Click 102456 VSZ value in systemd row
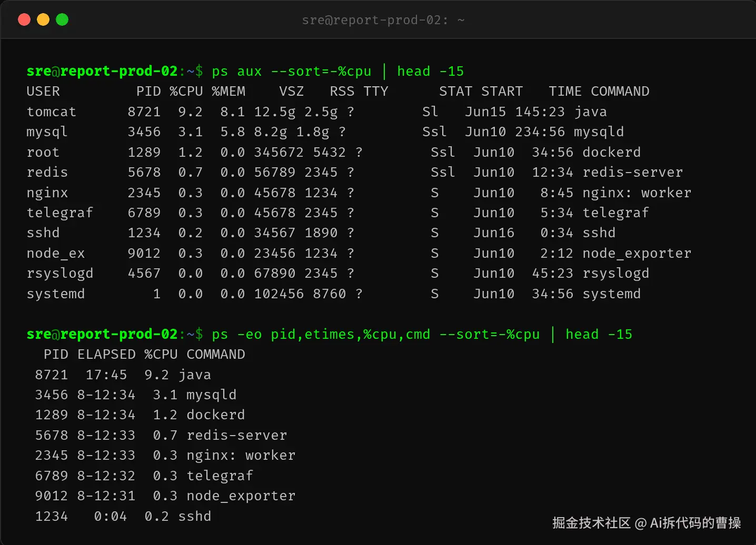 pos(279,294)
